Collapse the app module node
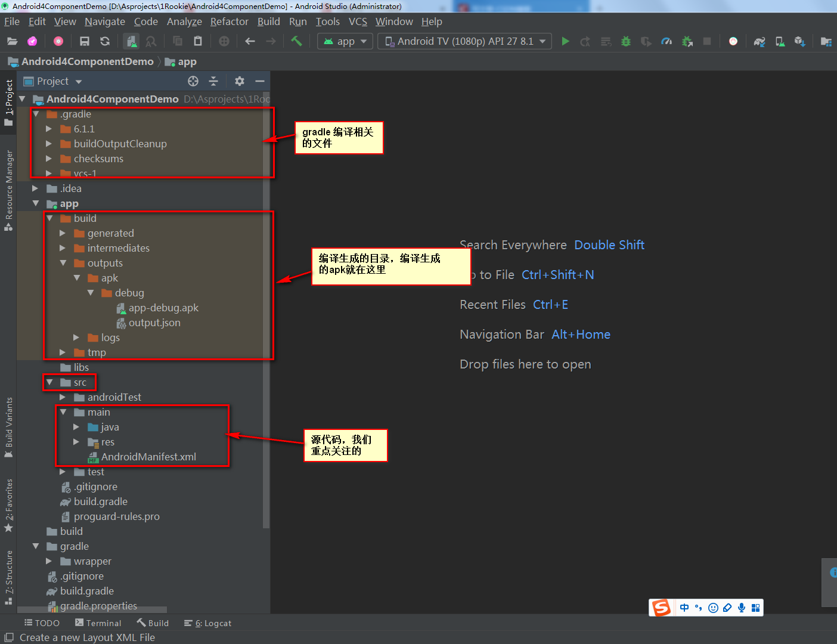Viewport: 837px width, 644px height. pos(36,203)
